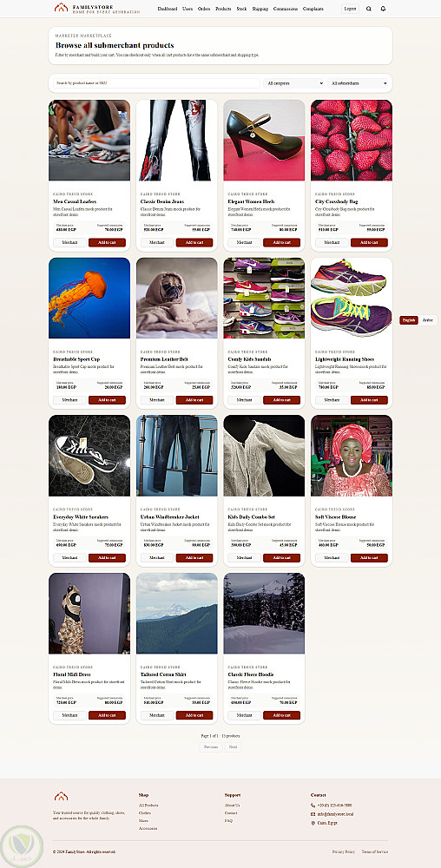
Task: Click Merchant button for Premium Leather Belt
Action: [x=157, y=400]
